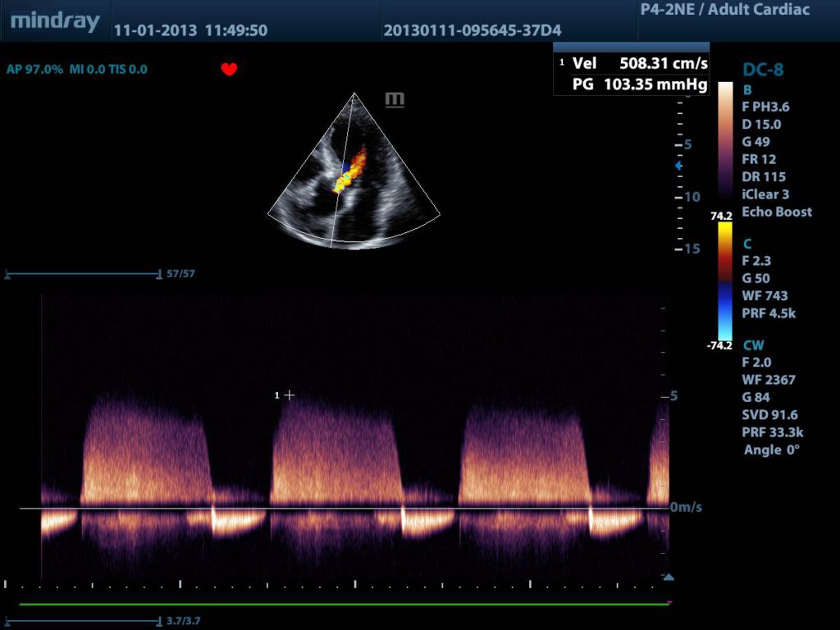
Task: Click the grayscale map bar
Action: click(725, 139)
